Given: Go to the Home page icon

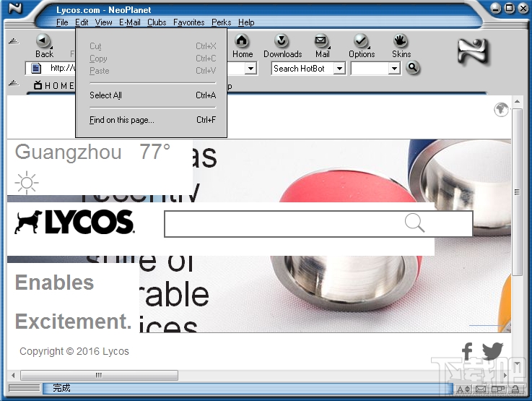Looking at the screenshot, I should [242, 40].
